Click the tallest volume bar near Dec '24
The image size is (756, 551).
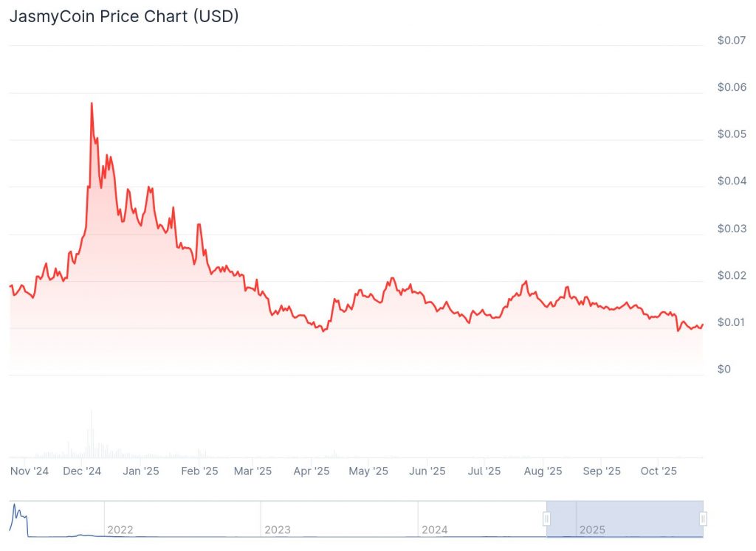pyautogui.click(x=92, y=435)
